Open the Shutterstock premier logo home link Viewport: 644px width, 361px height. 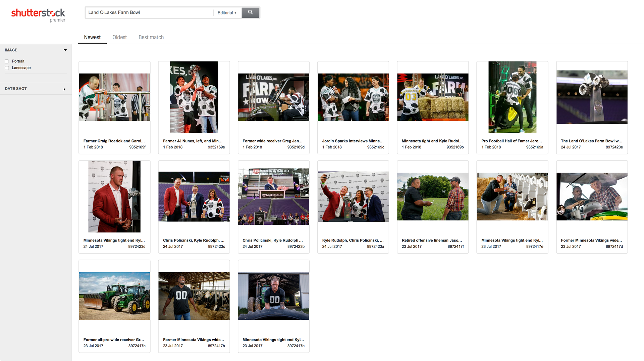(38, 15)
